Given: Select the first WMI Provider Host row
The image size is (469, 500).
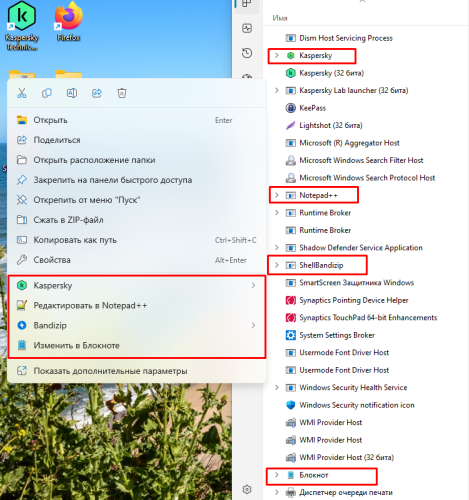Looking at the screenshot, I should click(367, 422).
